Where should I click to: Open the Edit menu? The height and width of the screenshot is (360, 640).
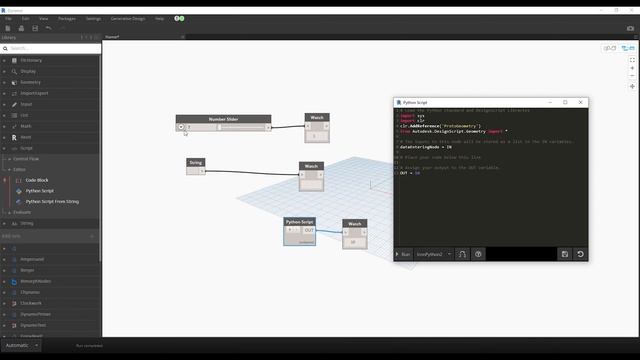25,19
